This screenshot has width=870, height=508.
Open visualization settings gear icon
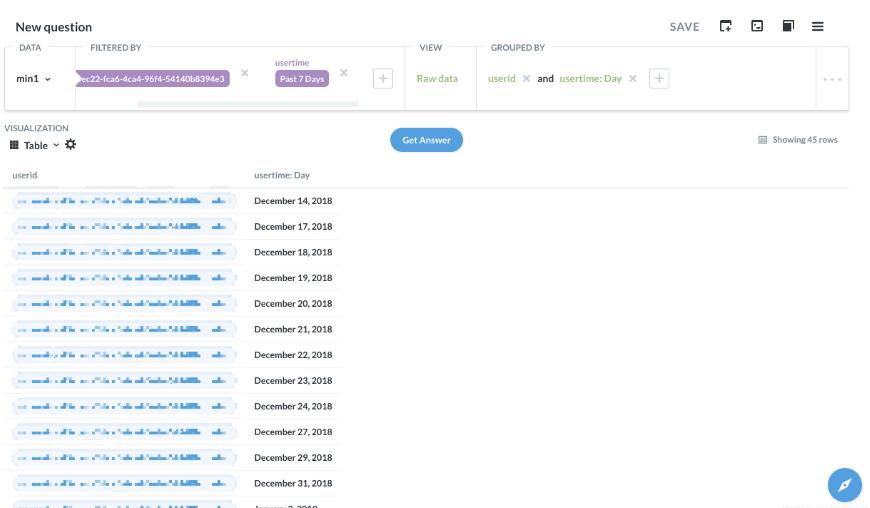pyautogui.click(x=70, y=145)
